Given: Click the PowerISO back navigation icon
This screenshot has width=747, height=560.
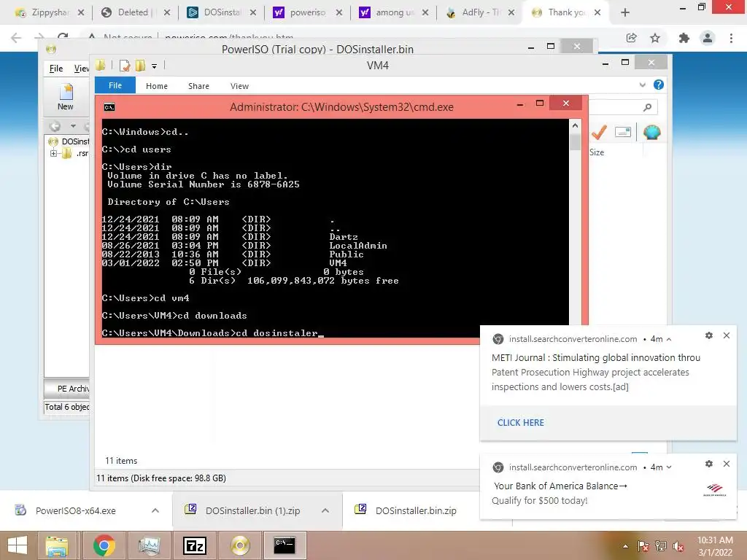Looking at the screenshot, I should pos(55,126).
